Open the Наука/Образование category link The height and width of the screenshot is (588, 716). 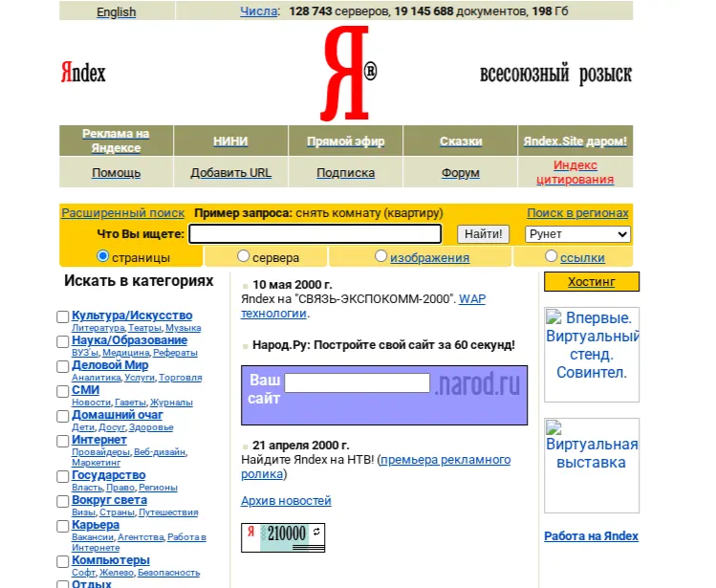(129, 340)
